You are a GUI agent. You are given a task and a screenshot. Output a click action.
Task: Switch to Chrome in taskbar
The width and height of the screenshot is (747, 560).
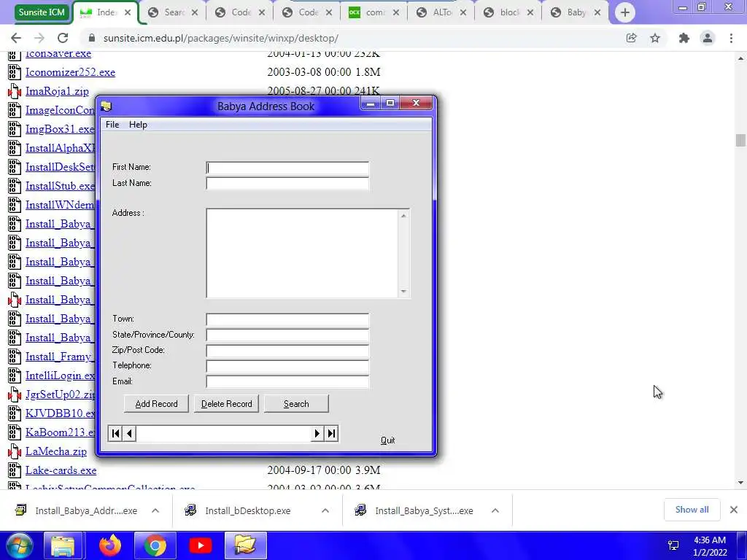[155, 545]
